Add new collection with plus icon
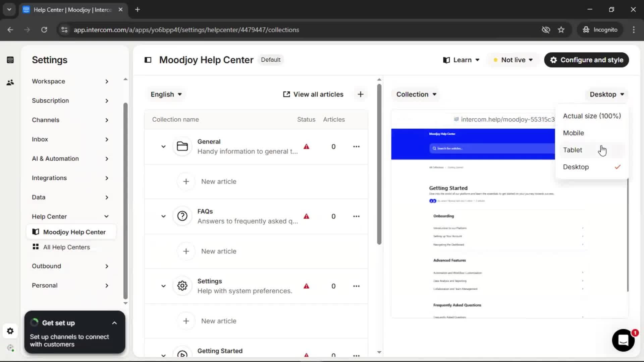644x362 pixels. (361, 95)
